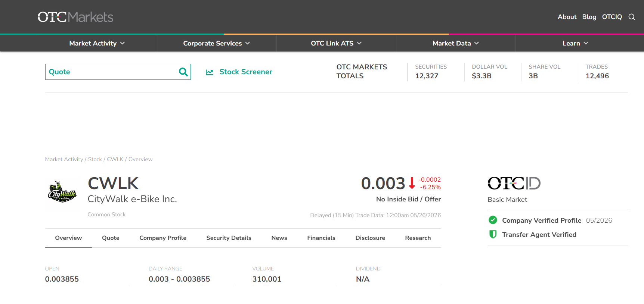
Task: Click the Share Vol total 3B
Action: click(x=533, y=76)
